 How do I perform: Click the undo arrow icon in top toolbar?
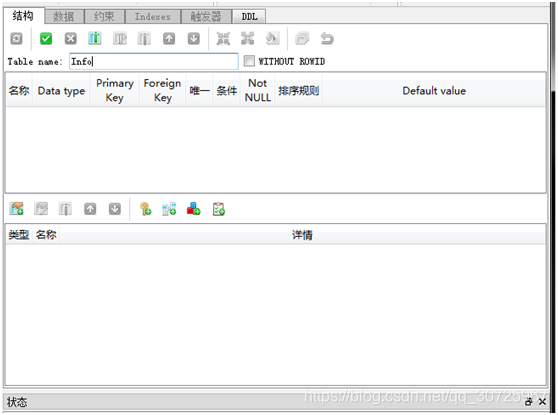click(327, 38)
